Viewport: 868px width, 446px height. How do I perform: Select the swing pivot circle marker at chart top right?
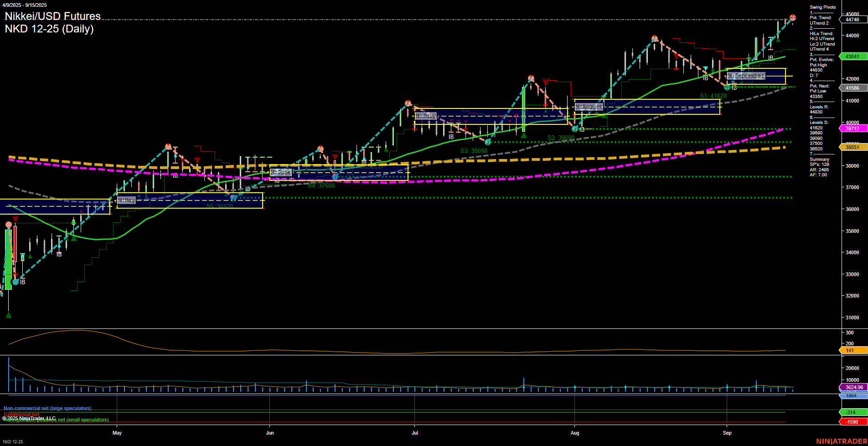coord(792,17)
